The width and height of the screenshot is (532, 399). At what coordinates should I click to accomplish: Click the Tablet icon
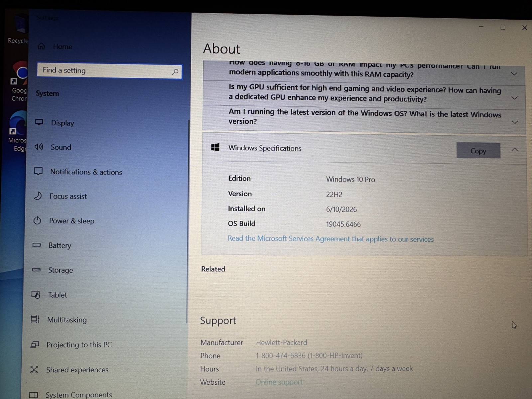click(36, 295)
